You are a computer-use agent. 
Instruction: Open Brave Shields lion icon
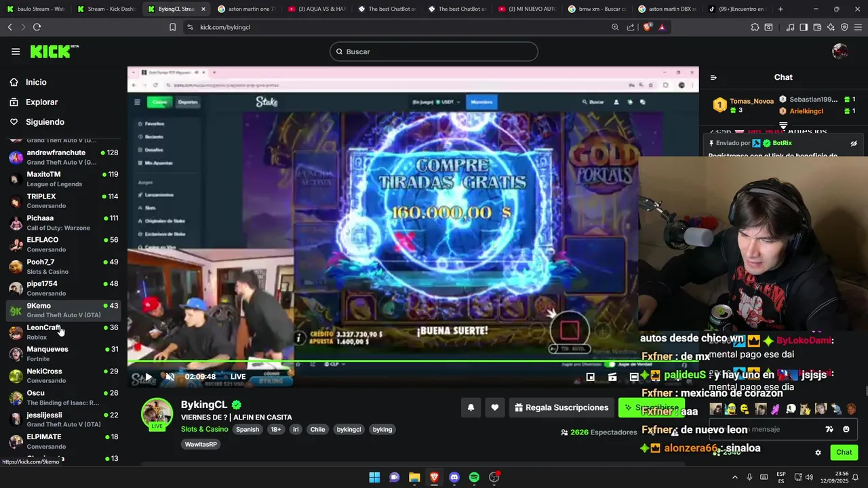tap(647, 27)
